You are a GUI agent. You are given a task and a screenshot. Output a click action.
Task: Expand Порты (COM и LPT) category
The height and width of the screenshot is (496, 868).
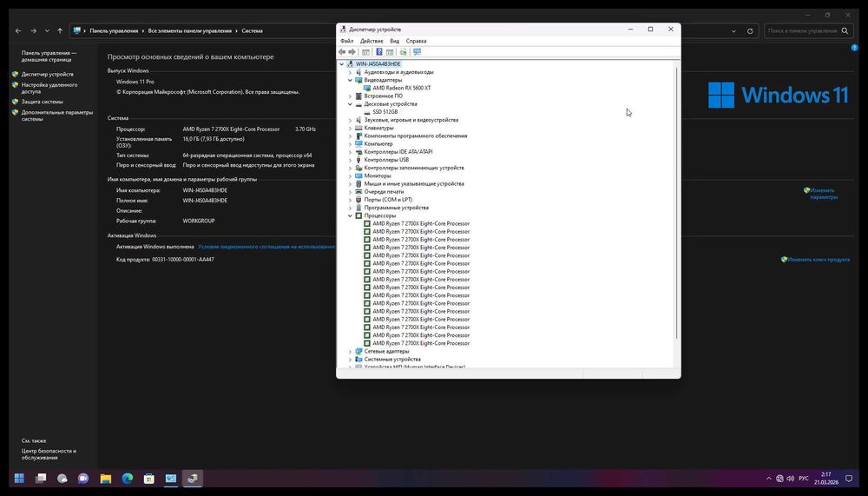coord(350,200)
